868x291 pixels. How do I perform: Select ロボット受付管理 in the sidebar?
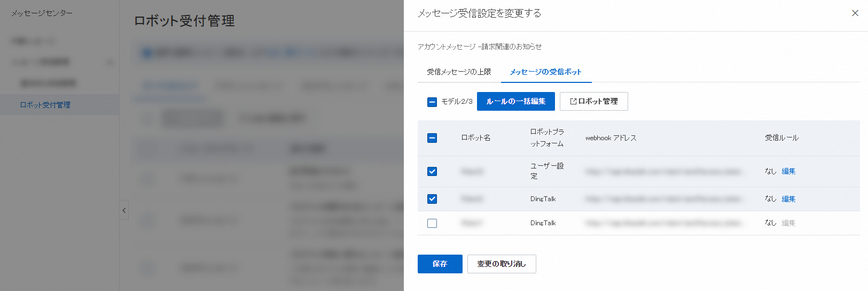(x=59, y=105)
